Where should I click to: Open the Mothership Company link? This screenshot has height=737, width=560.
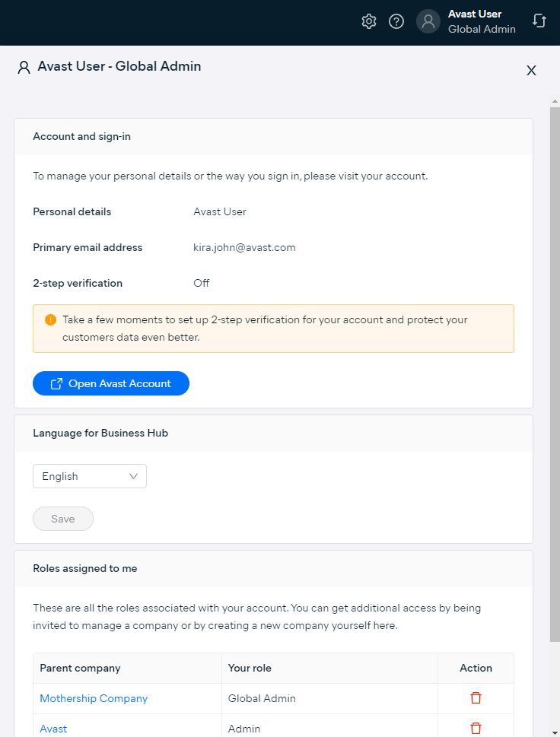(x=94, y=698)
